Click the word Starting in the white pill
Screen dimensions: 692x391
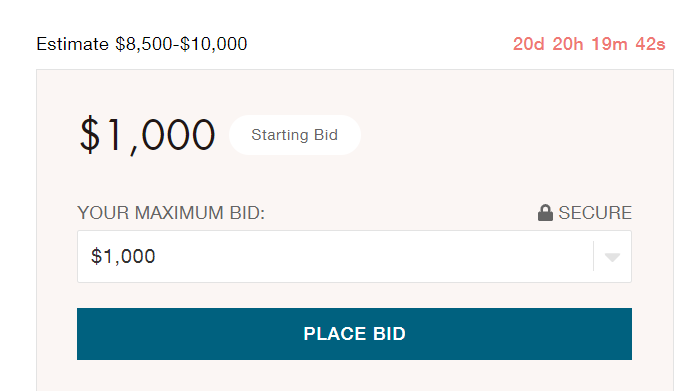pos(280,135)
